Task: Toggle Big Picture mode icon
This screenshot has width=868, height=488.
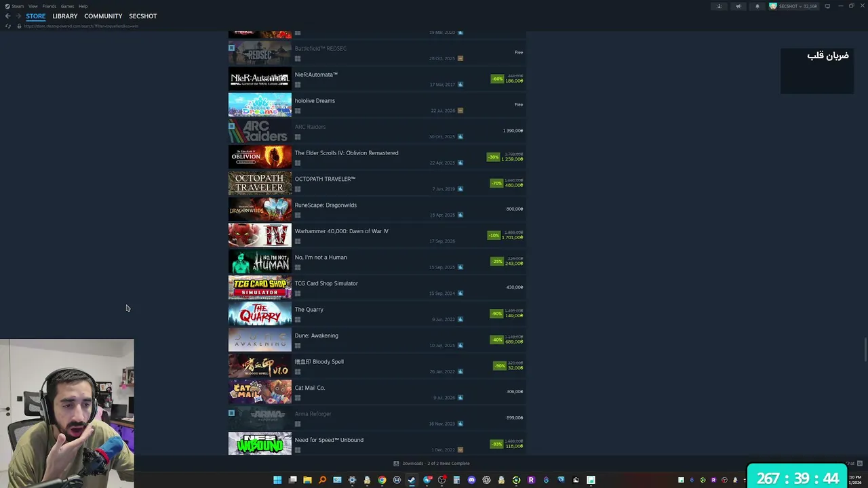Action: coord(827,6)
